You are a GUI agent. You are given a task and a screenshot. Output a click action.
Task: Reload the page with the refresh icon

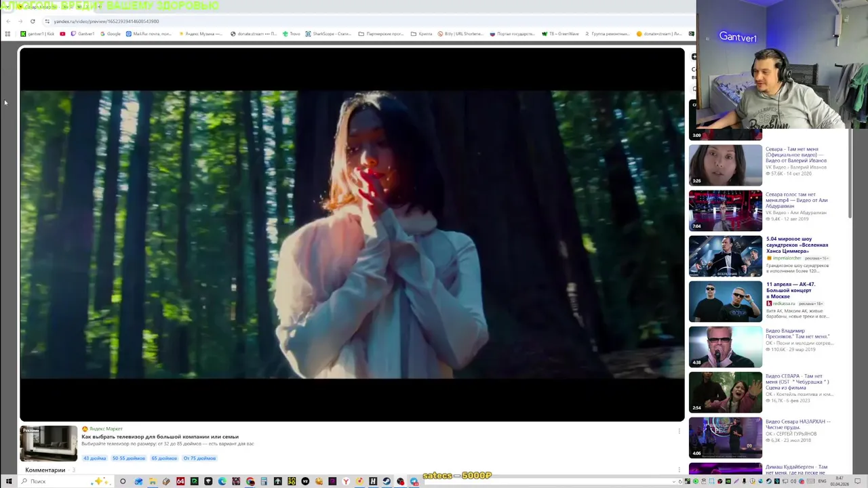pos(33,21)
